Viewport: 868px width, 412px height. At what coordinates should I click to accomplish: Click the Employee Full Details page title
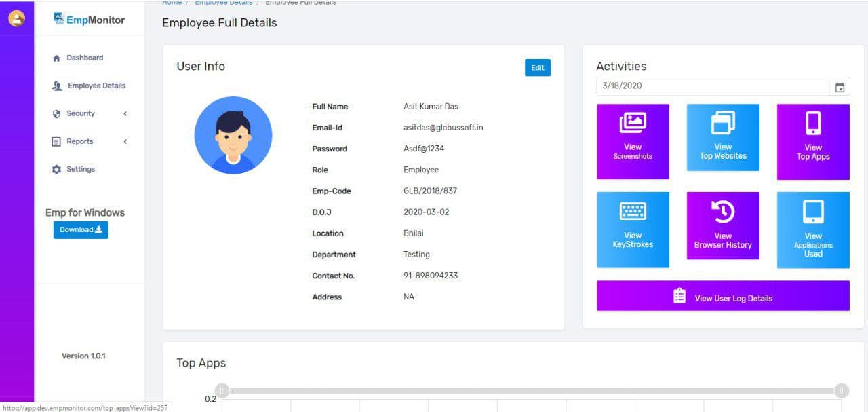coord(220,23)
